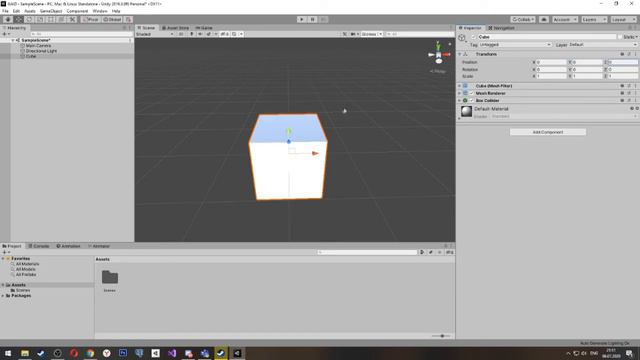
Task: Switch to the Animator tab
Action: click(x=99, y=246)
